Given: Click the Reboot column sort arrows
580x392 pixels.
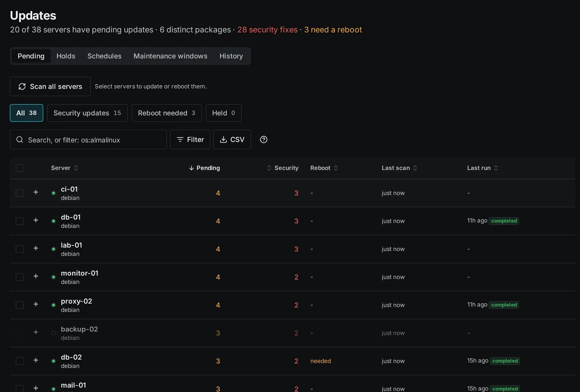Looking at the screenshot, I should coord(336,168).
